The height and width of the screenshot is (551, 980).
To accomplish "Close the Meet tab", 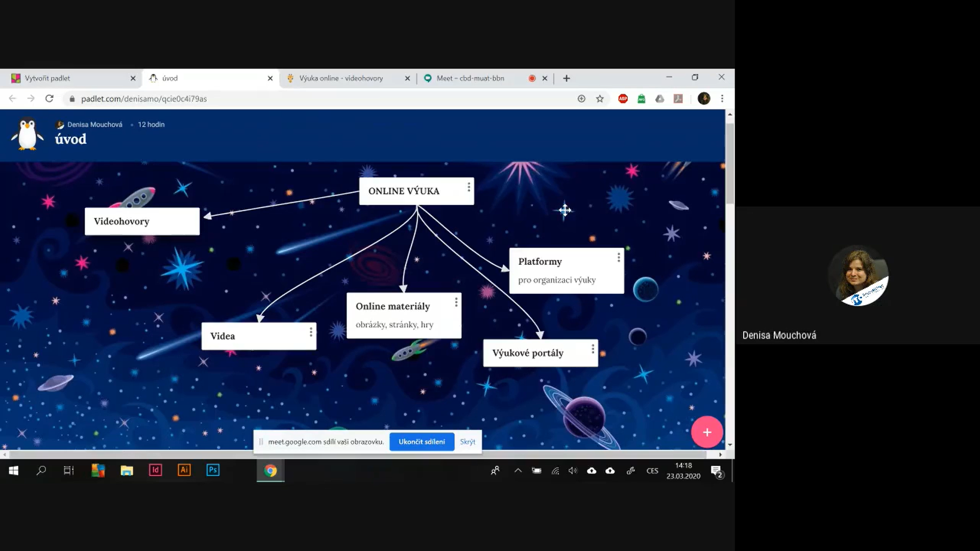I will pyautogui.click(x=545, y=79).
